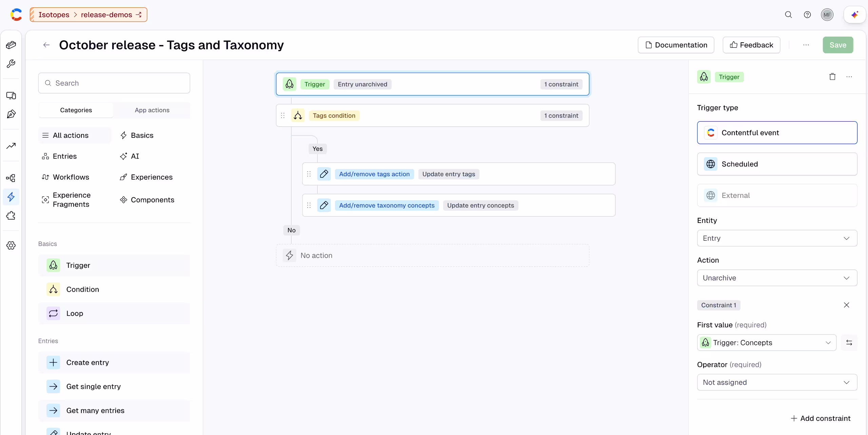Open Operator dropdown showing Not assigned
The image size is (868, 435).
click(x=777, y=382)
